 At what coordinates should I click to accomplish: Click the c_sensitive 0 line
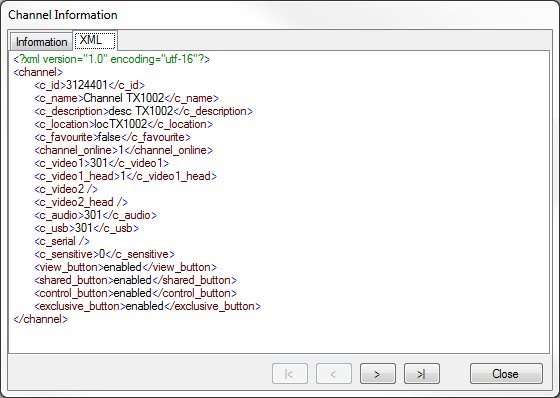click(x=105, y=254)
